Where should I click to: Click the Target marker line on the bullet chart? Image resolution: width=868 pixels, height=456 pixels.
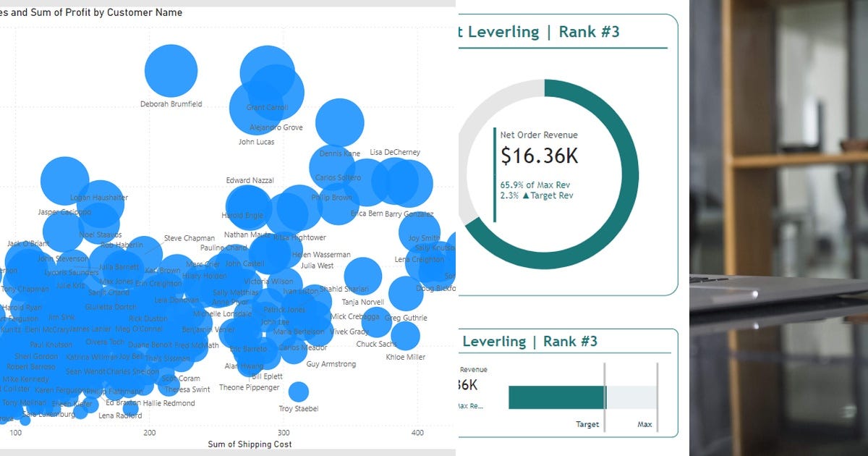pos(605,396)
